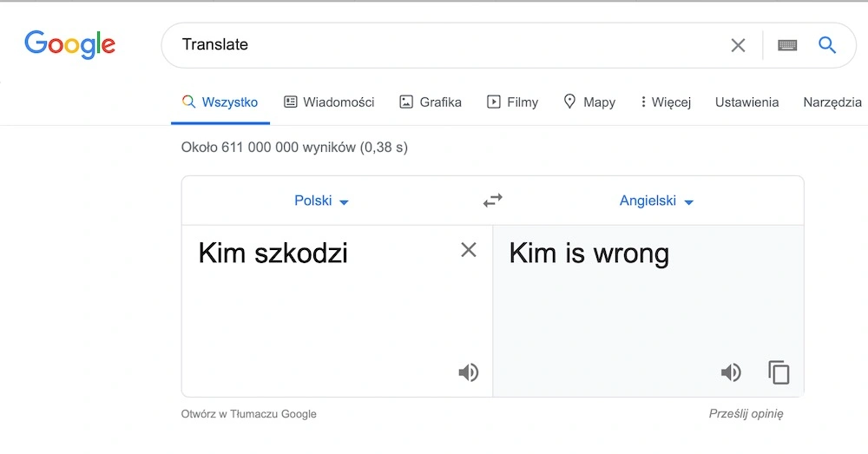Click the translated text Kim is wrong

589,254
